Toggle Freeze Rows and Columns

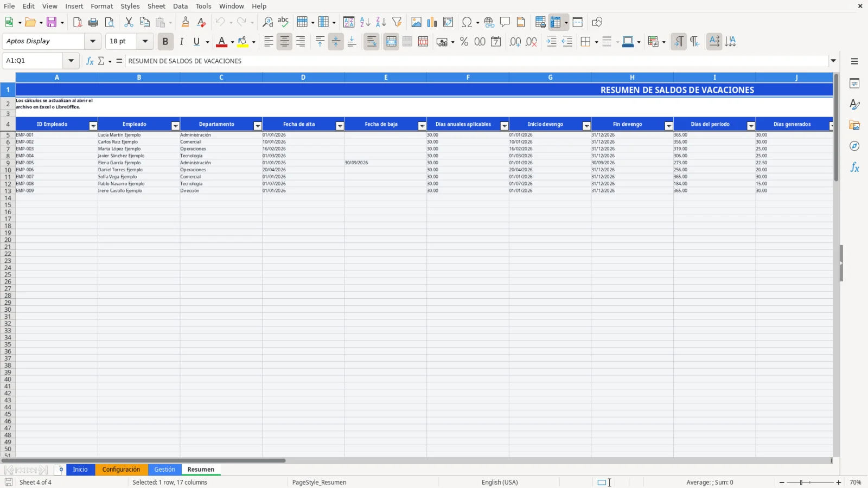[x=556, y=22]
